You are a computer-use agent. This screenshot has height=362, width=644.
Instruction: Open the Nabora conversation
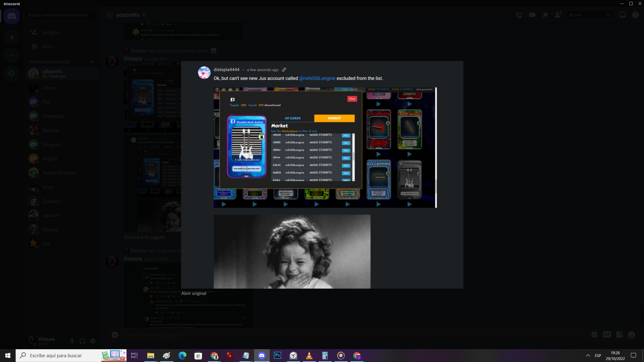(62, 130)
